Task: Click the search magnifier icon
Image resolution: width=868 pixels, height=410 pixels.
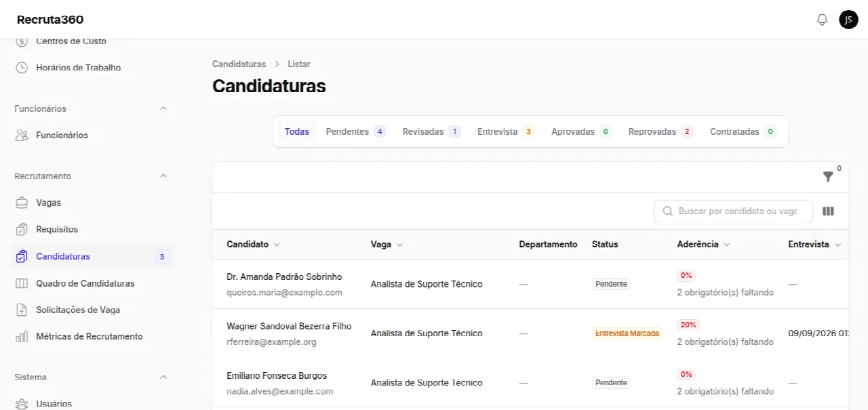Action: pos(668,211)
